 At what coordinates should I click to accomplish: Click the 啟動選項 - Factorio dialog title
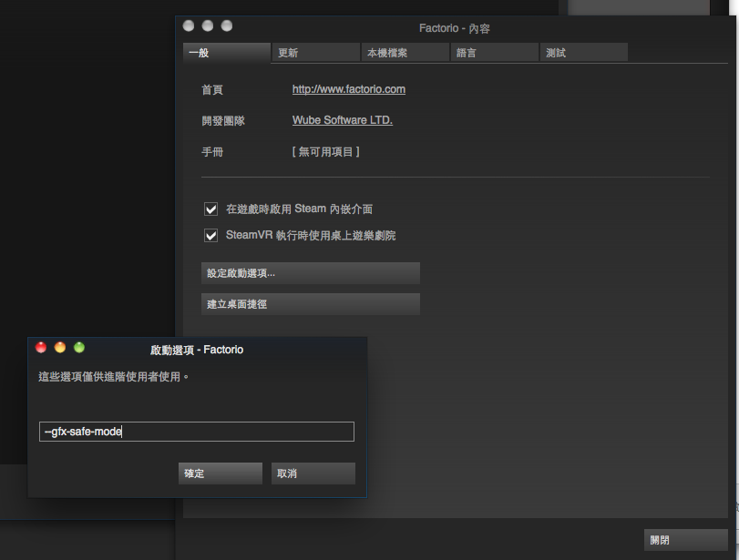[197, 350]
